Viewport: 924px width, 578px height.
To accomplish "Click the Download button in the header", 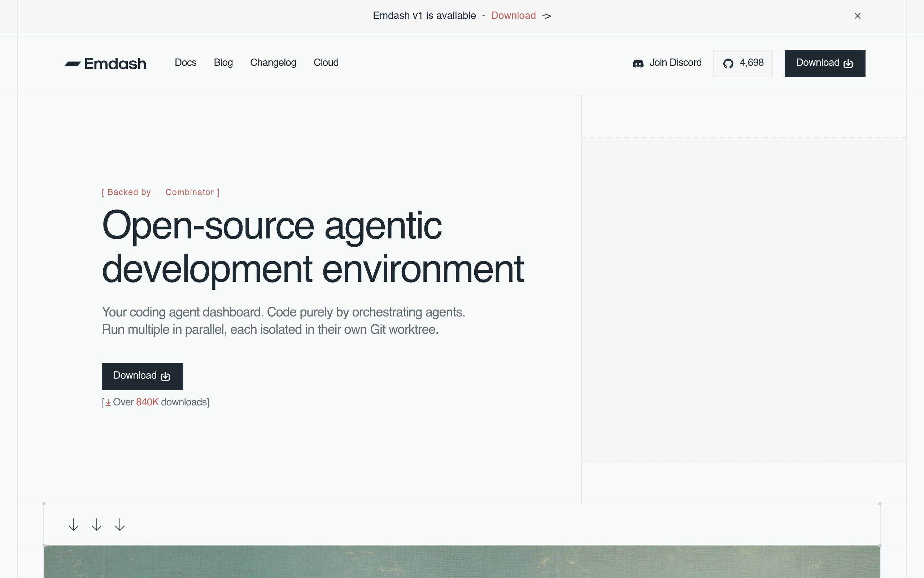I will click(825, 64).
